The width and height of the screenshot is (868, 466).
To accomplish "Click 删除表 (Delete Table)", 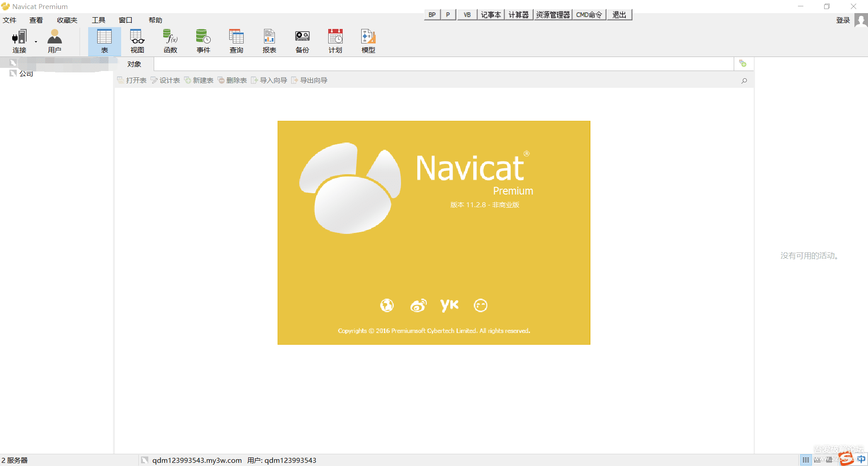I will [232, 80].
